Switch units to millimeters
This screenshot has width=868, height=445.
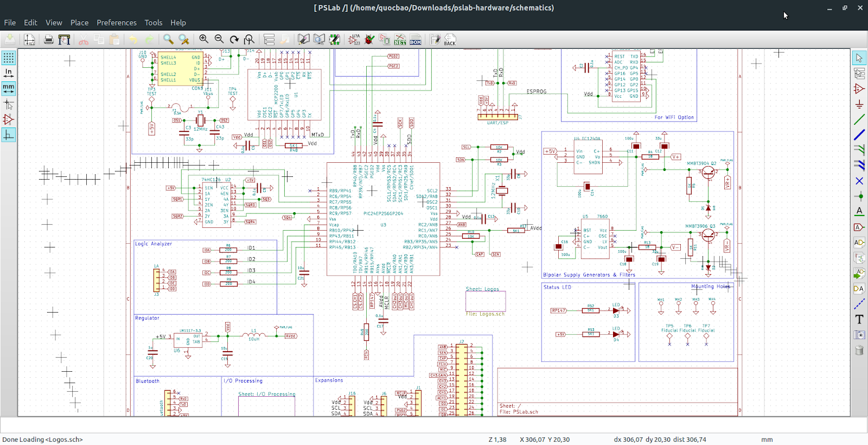[x=9, y=88]
